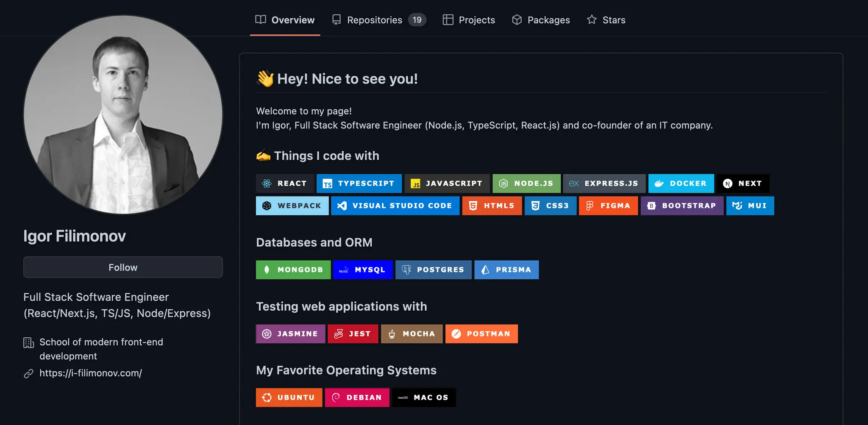Image resolution: width=868 pixels, height=425 pixels.
Task: Open the Stars tab
Action: 606,20
